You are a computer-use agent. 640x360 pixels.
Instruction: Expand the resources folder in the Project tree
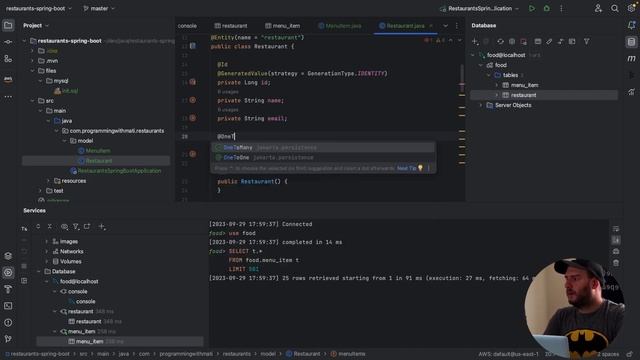[48, 181]
